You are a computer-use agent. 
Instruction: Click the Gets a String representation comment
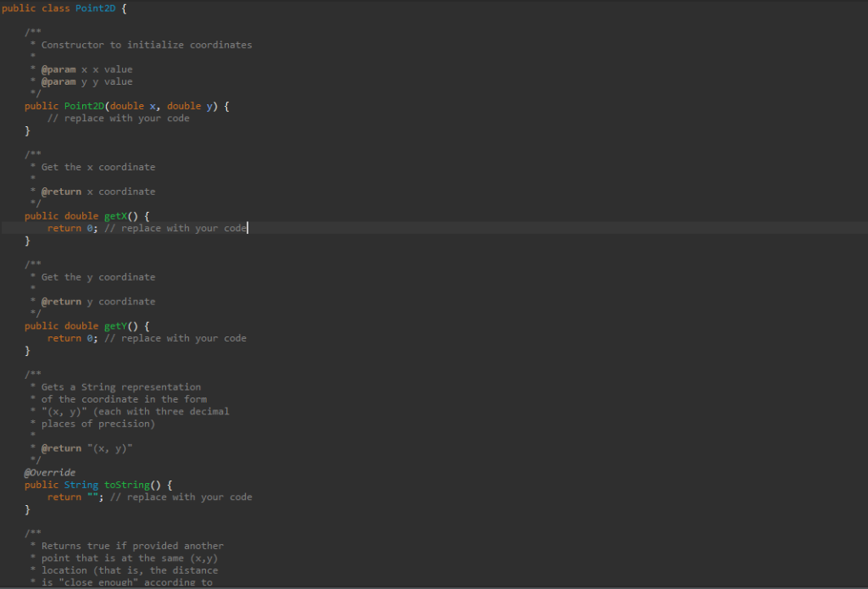[117, 386]
